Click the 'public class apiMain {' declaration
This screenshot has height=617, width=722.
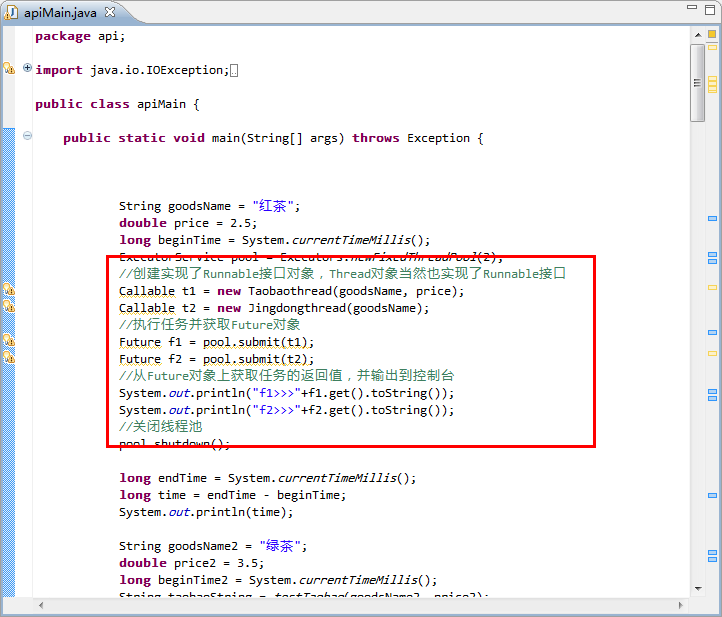(117, 105)
